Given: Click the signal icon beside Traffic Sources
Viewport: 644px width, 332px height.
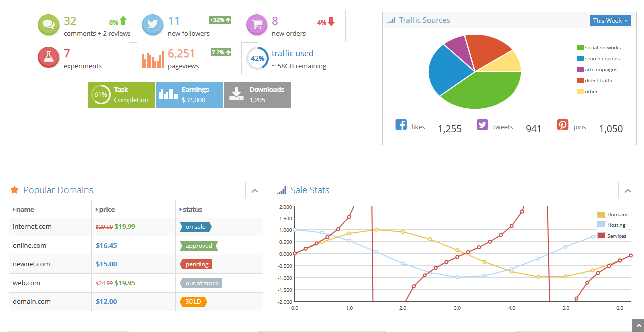Looking at the screenshot, I should point(391,20).
